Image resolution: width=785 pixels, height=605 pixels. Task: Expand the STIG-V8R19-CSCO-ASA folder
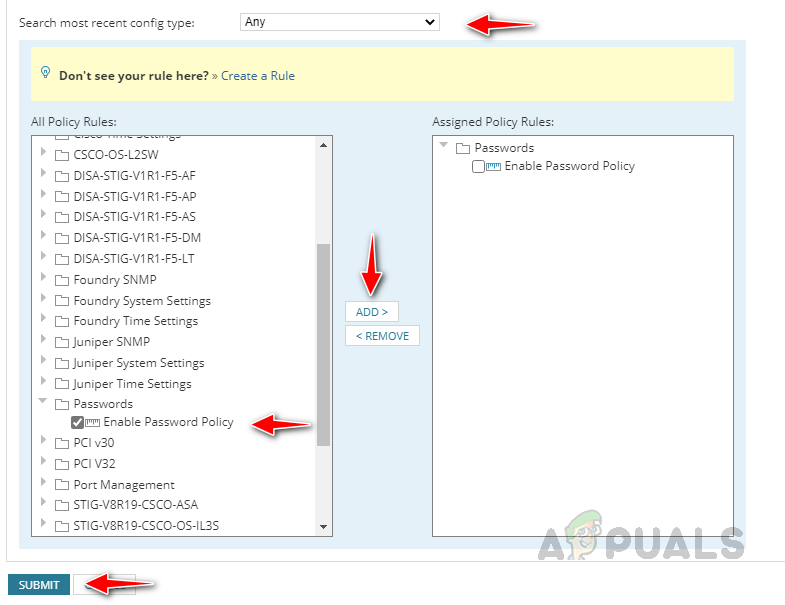[x=43, y=502]
